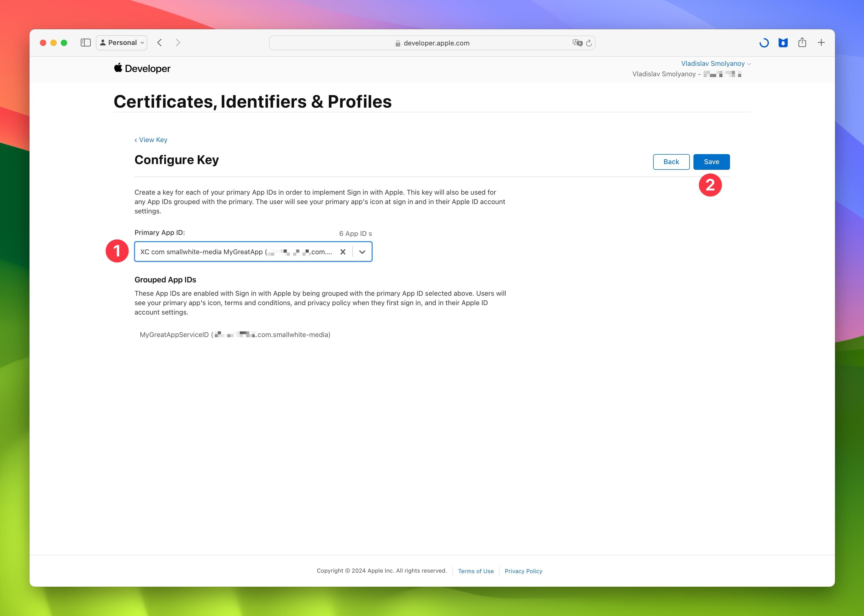Maximize Safari with the green button
864x616 pixels.
(x=64, y=43)
